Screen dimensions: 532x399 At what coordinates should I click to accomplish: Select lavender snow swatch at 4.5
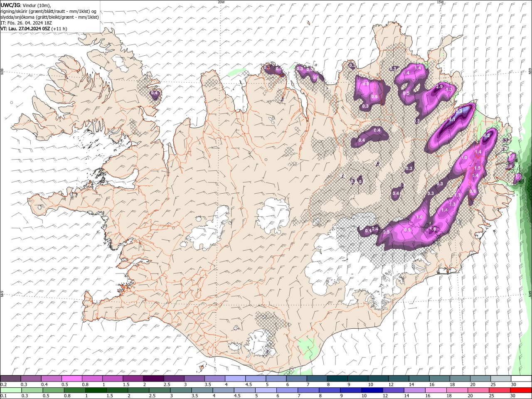pos(255,379)
